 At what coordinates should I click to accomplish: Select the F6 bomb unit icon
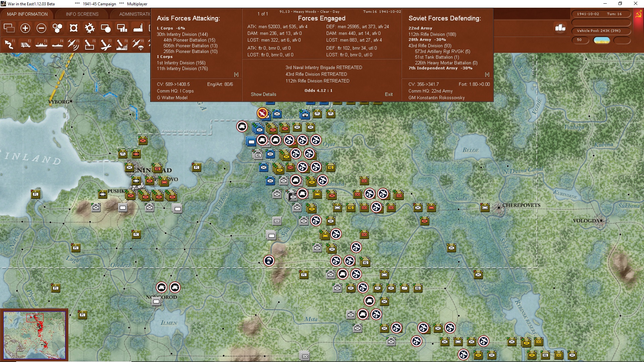pos(90,44)
